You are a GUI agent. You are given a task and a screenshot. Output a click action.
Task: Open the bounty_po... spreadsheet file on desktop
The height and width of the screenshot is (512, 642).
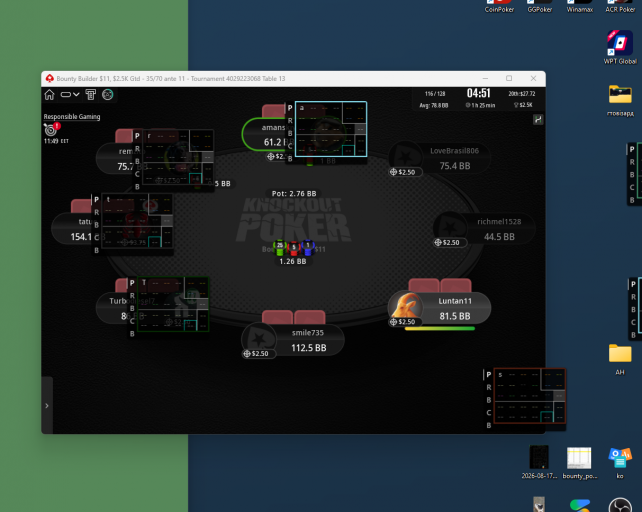[579, 462]
